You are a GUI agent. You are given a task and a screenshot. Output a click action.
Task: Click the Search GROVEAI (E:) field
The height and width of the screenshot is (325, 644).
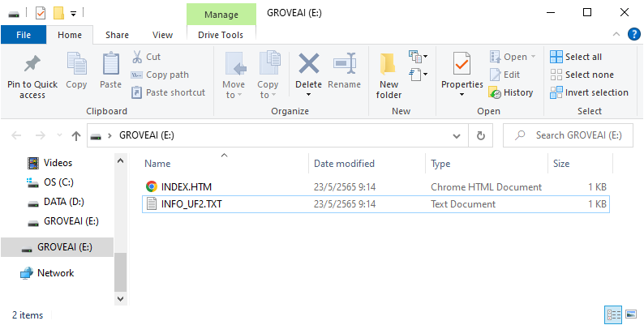(568, 135)
